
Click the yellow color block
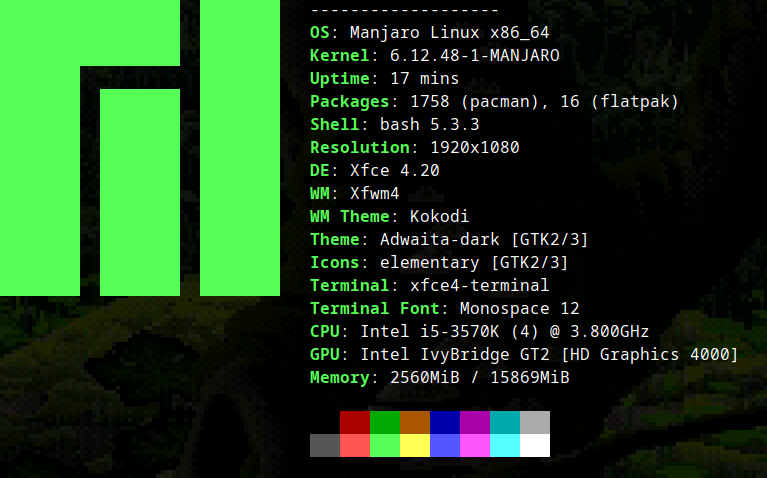[415, 445]
